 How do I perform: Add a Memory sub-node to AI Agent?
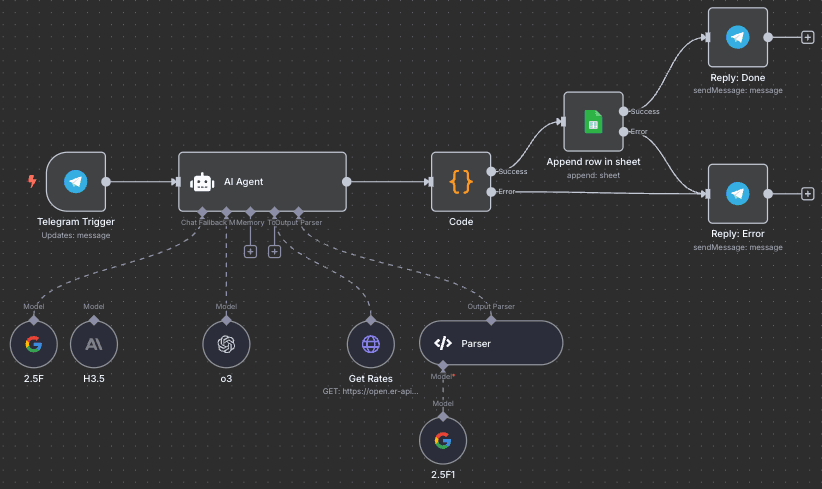251,252
